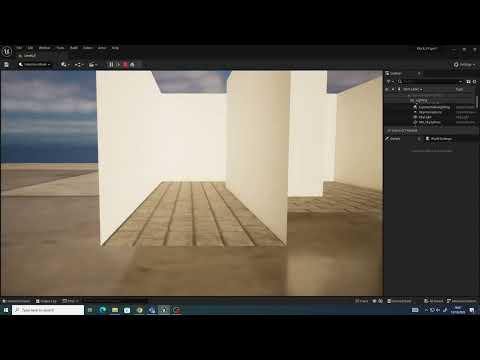Open the Trace menu in status bar
This screenshot has height=360, width=480.
[x=362, y=301]
